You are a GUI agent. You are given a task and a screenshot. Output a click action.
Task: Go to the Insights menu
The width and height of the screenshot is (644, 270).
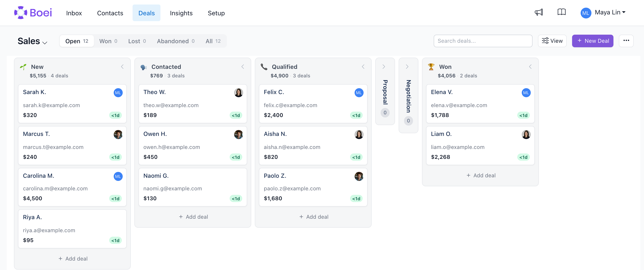tap(181, 13)
